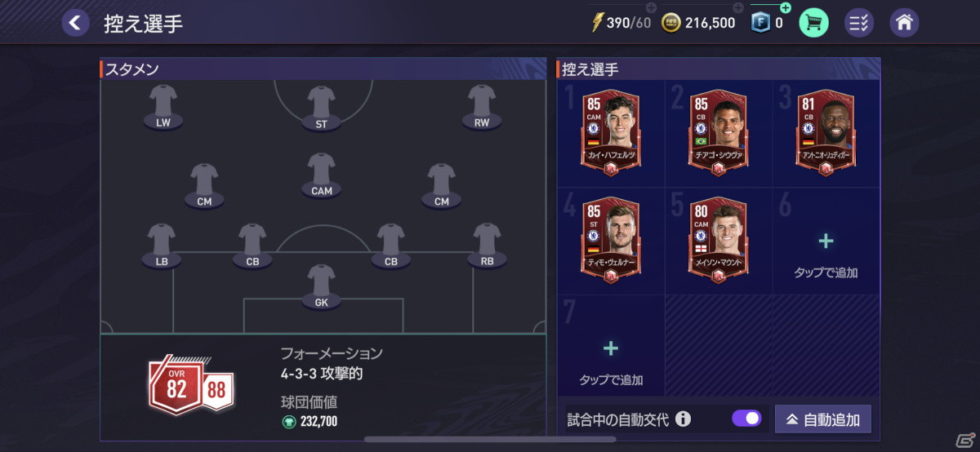Click the bottom horizontal scroll bar
This screenshot has height=452, width=980.
490,439
